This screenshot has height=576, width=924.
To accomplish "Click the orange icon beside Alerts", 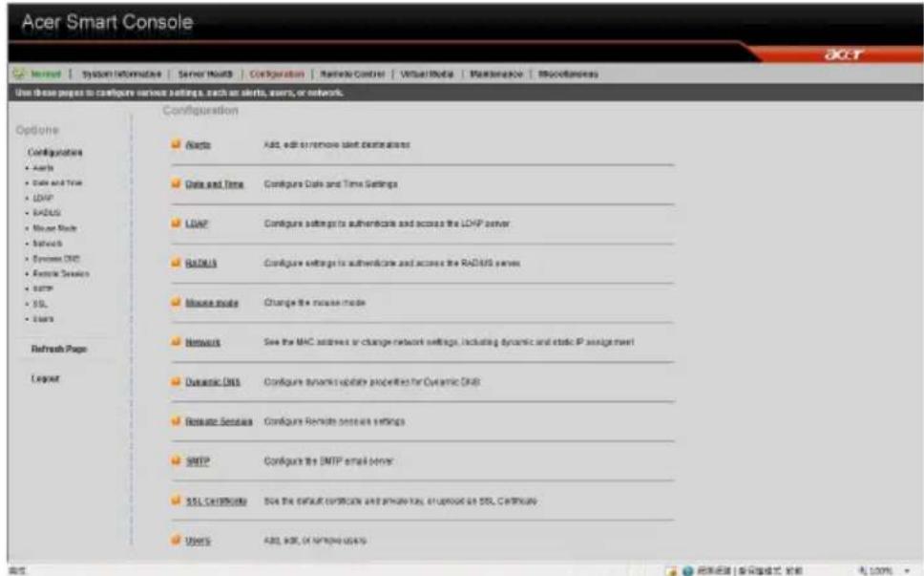I will (x=176, y=144).
